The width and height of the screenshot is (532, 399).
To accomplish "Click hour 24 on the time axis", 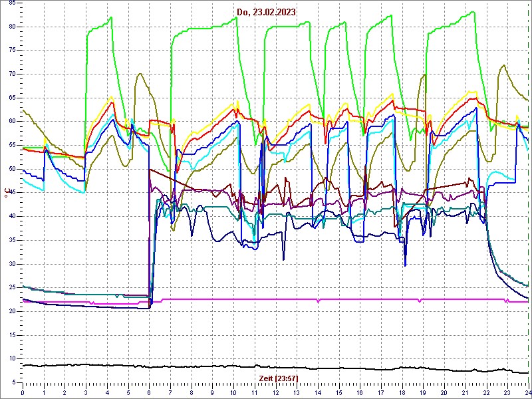I will coord(528,392).
